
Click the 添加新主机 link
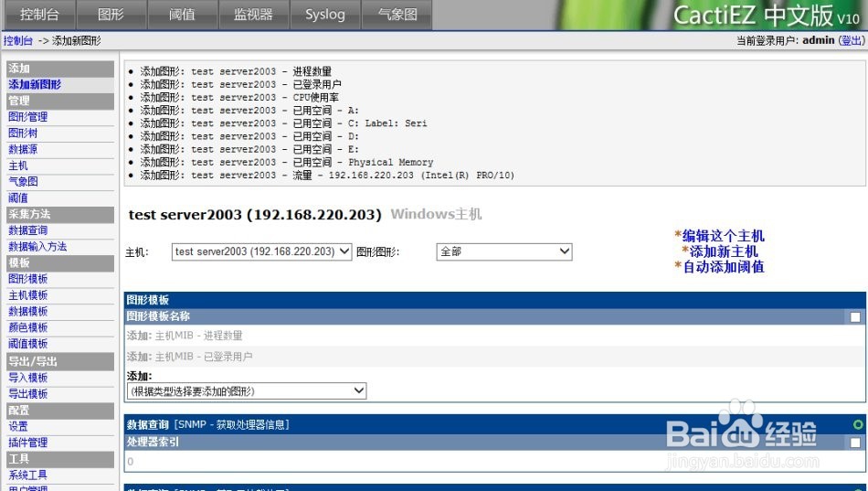724,251
